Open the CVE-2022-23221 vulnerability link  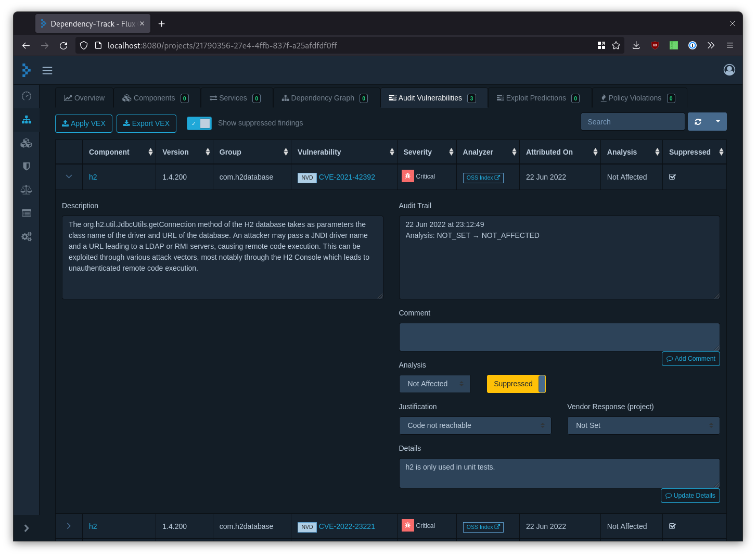pos(347,526)
